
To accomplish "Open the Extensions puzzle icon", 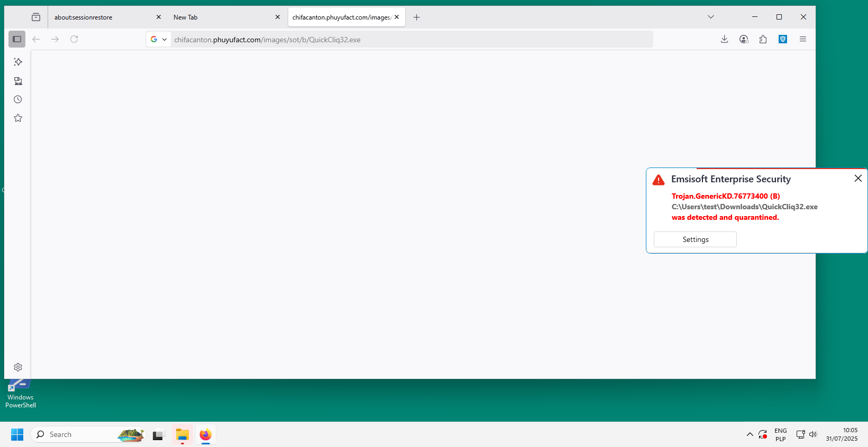I will (763, 39).
